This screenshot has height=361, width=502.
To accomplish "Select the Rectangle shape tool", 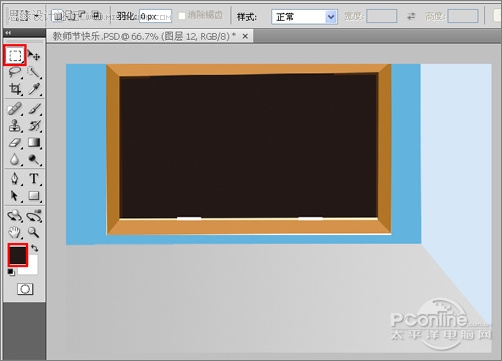I will [x=34, y=195].
